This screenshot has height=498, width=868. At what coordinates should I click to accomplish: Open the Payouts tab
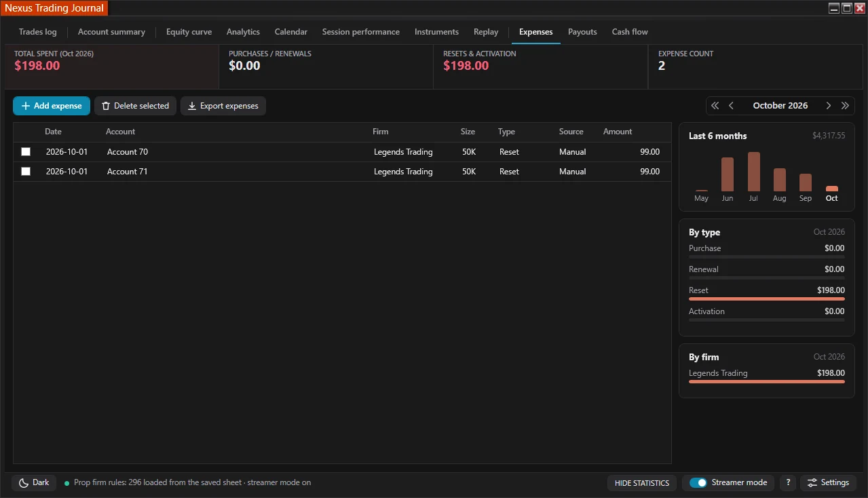[x=582, y=32]
